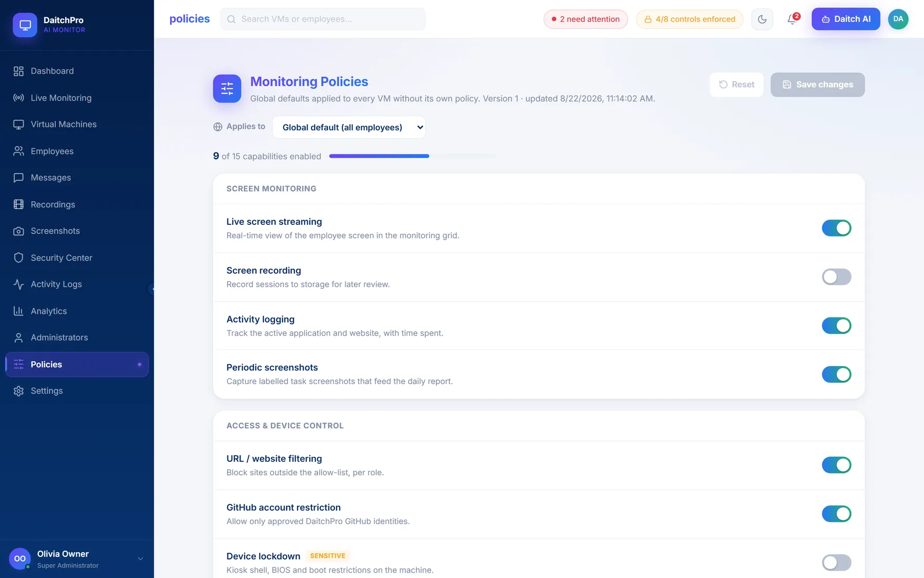Image resolution: width=924 pixels, height=578 pixels.
Task: Click the SCREEN MONITORING section heading
Action: (x=271, y=189)
